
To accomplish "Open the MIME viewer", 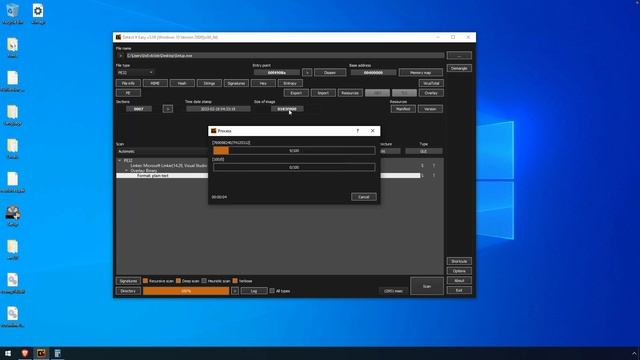I will tap(155, 83).
